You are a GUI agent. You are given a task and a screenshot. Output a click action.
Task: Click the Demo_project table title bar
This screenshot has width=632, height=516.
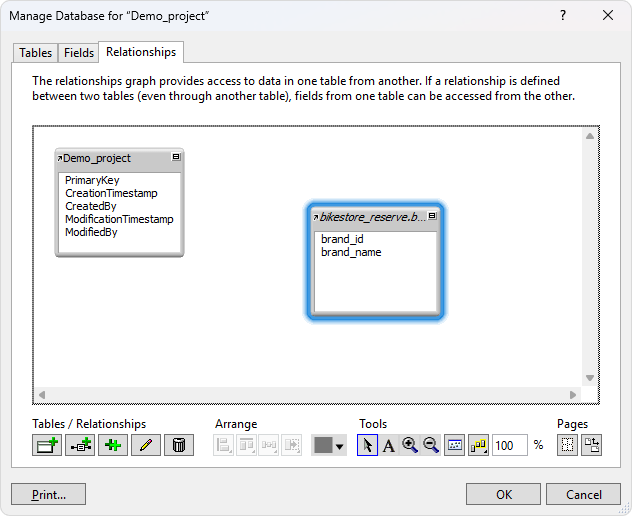click(x=117, y=158)
